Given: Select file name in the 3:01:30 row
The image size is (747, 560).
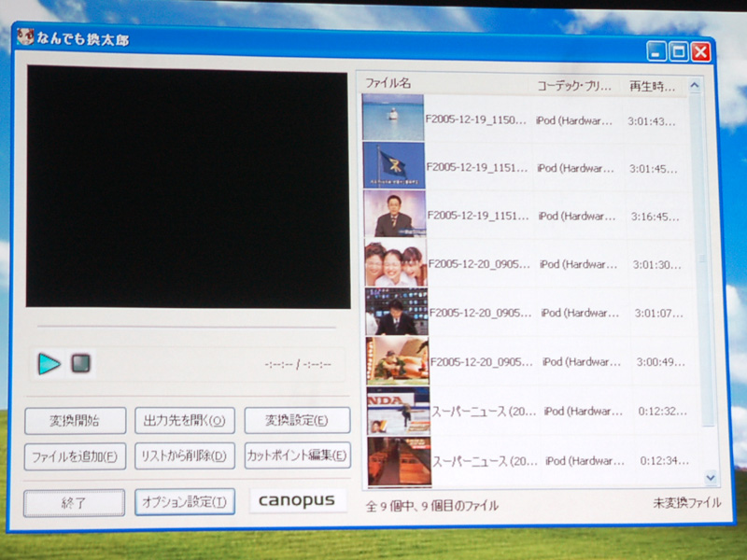Looking at the screenshot, I should click(x=479, y=264).
